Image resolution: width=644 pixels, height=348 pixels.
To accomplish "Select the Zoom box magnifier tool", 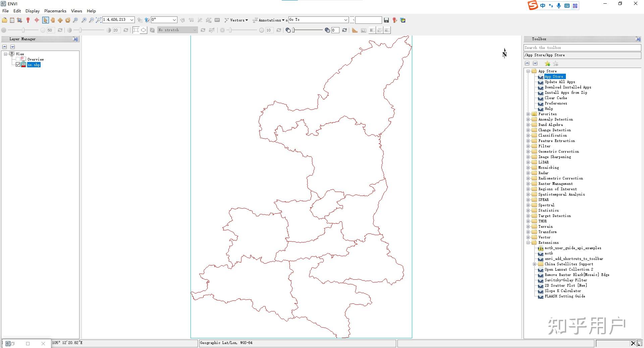I will [x=75, y=20].
